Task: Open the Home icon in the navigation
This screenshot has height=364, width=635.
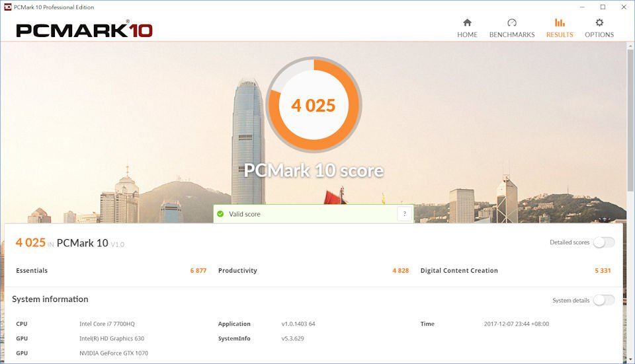Action: click(x=467, y=22)
